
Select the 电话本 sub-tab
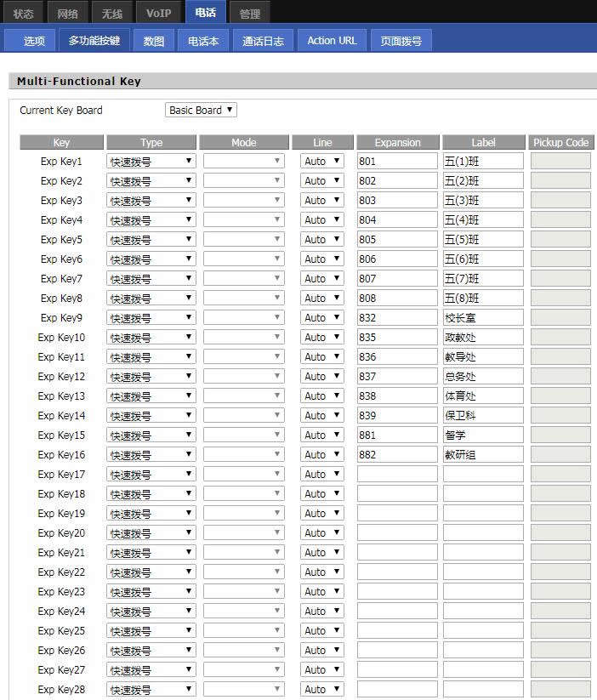(x=203, y=41)
